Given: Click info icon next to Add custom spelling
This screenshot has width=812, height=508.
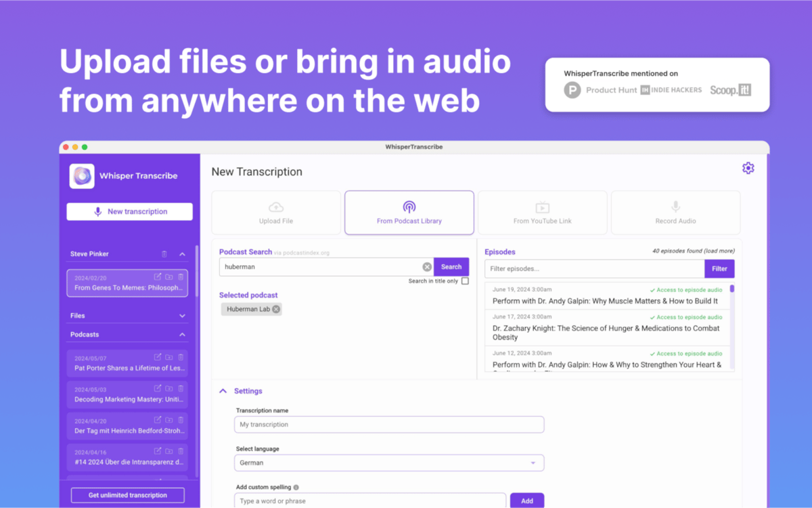Looking at the screenshot, I should (x=296, y=487).
